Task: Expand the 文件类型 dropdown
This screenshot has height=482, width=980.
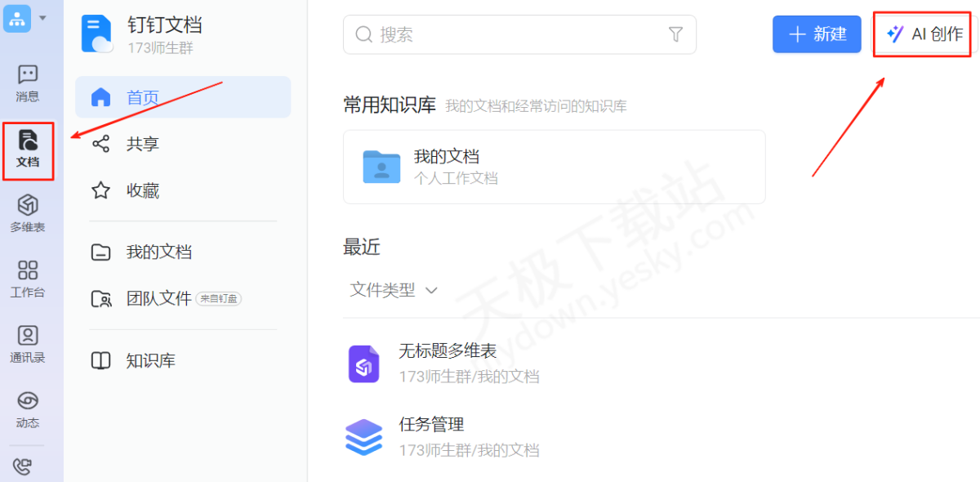Action: (x=394, y=290)
